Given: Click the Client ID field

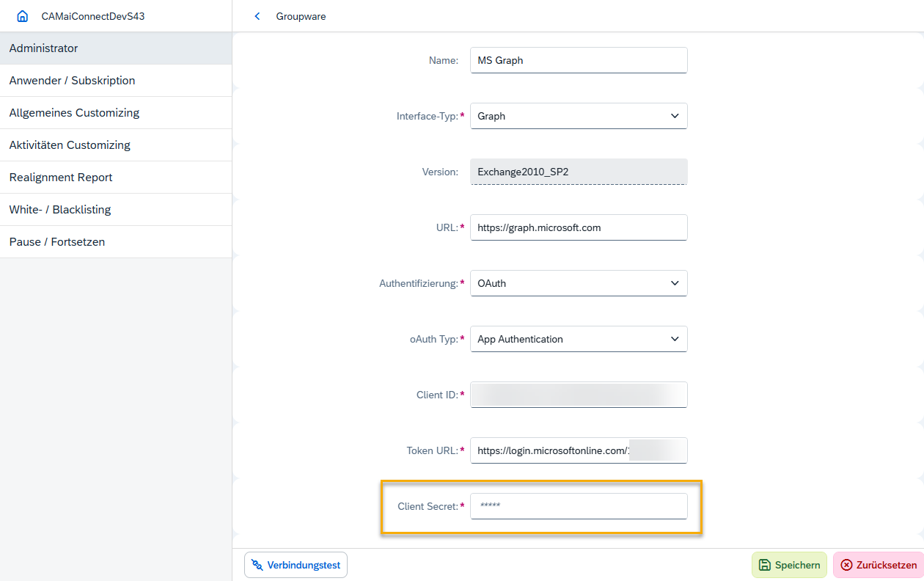Looking at the screenshot, I should coord(579,395).
